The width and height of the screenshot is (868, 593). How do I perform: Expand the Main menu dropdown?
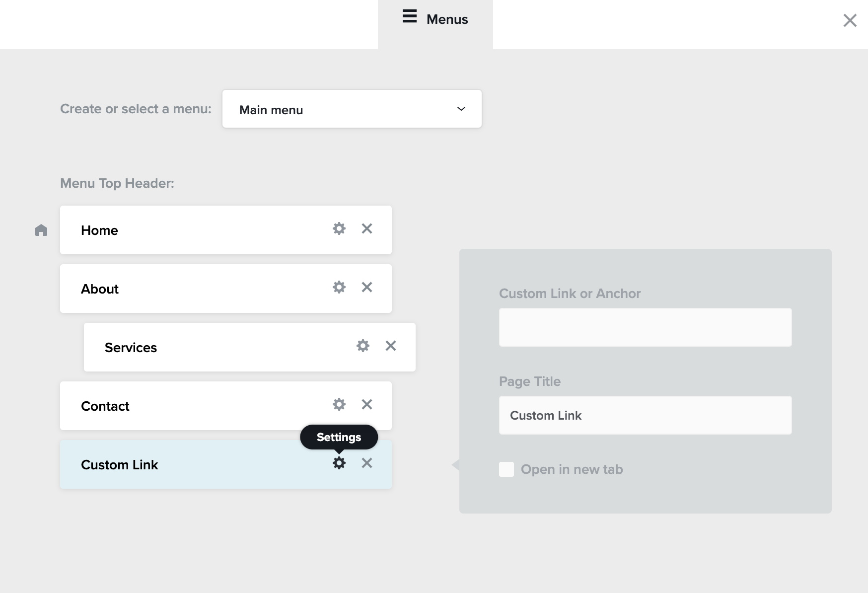(x=352, y=109)
